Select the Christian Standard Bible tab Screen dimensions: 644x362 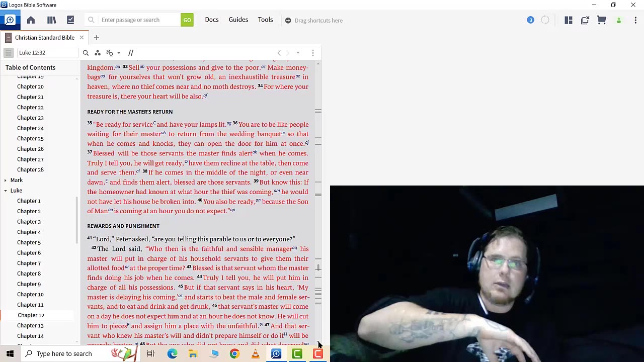[45, 38]
